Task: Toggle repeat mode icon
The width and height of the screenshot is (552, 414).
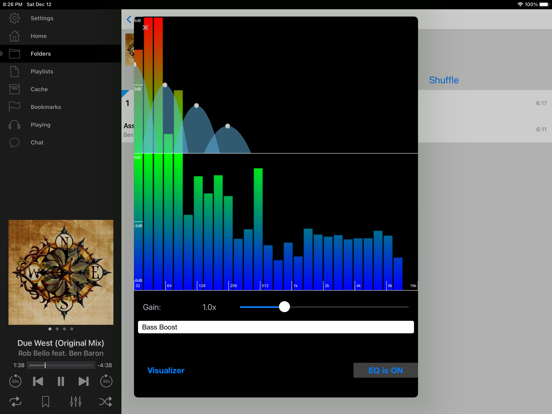Action: tap(15, 401)
